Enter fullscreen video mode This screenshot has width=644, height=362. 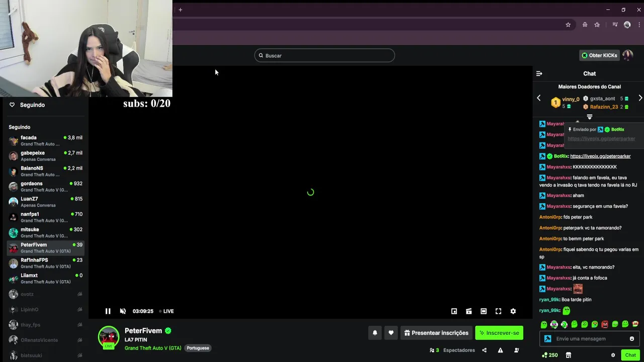coord(498,311)
